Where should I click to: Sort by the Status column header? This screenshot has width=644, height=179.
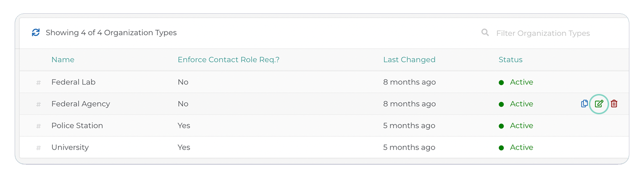[x=511, y=60]
